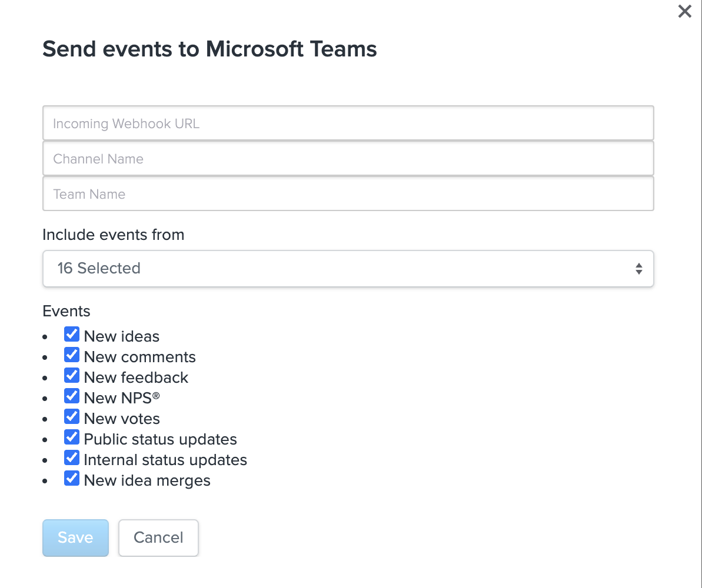Click the Incoming Webhook URL field
Viewport: 702px width, 588px height.
tap(348, 123)
